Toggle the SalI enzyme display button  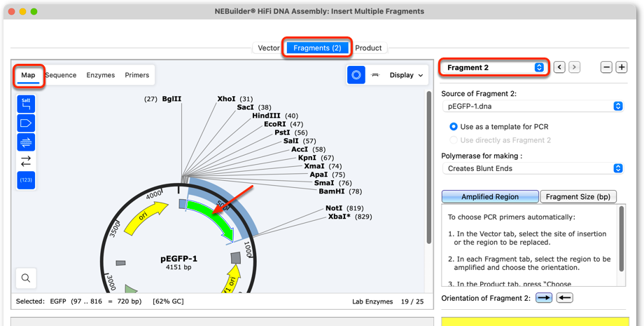26,104
